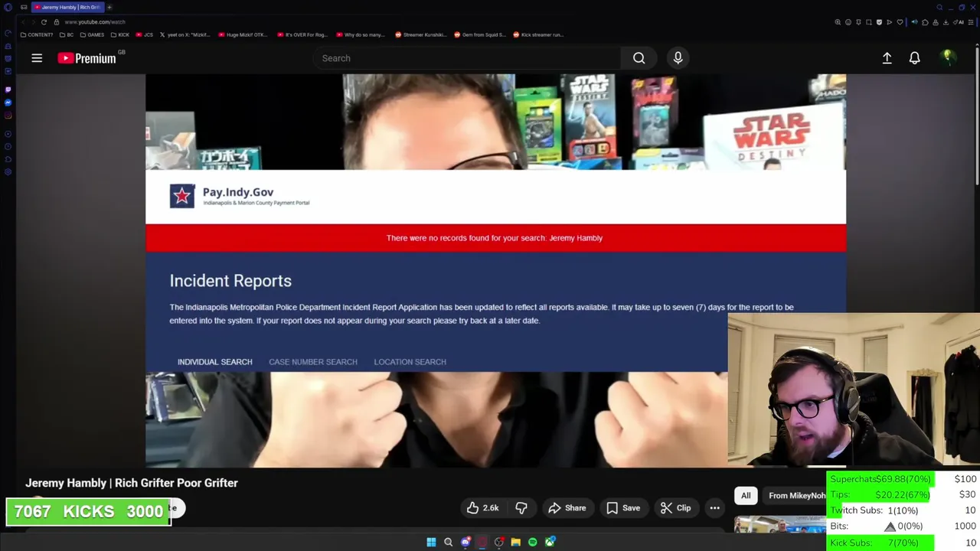Open the recommended video thumbnail in the sidebar
Screen dimensions: 980x551
coord(779,525)
